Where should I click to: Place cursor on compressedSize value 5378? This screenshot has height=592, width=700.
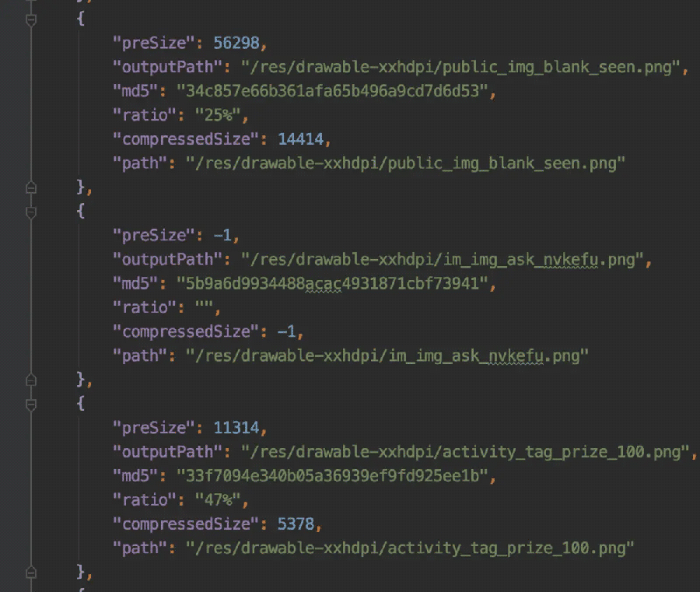[296, 524]
